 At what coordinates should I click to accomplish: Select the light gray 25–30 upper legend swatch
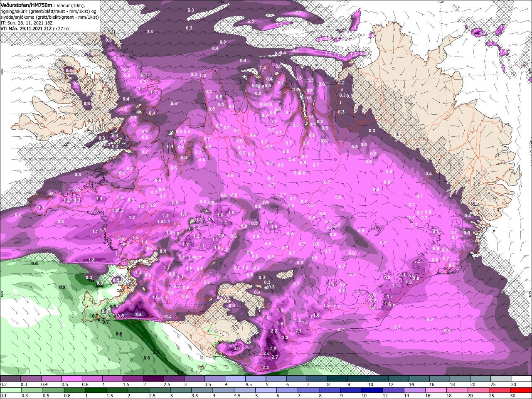pyautogui.click(x=501, y=379)
